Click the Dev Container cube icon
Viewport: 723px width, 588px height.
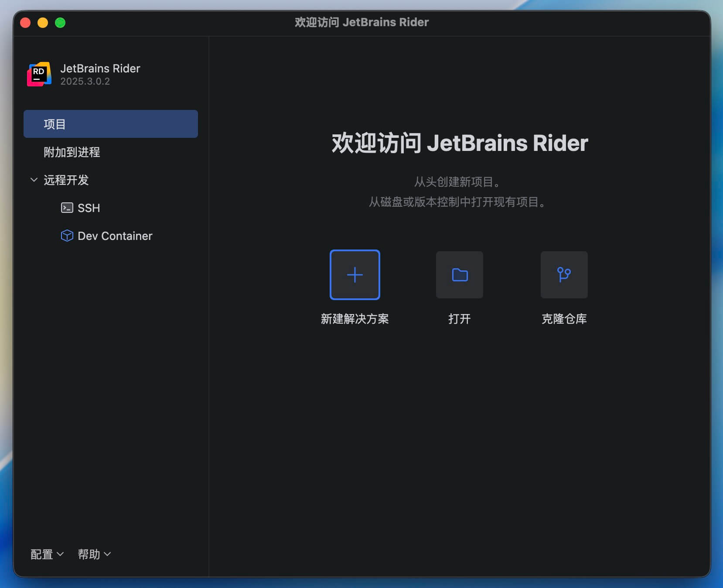67,236
